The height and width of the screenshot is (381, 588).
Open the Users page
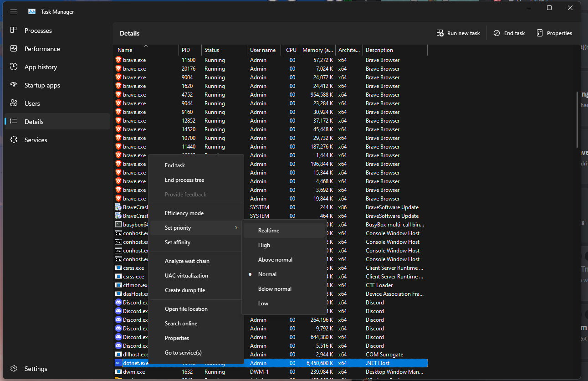click(x=57, y=103)
